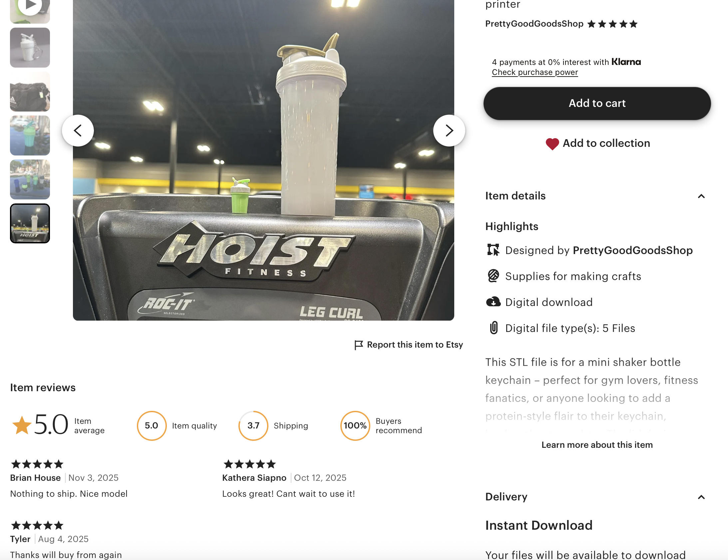Go back to the previous product photo
This screenshot has height=560, width=728.
pos(78,131)
